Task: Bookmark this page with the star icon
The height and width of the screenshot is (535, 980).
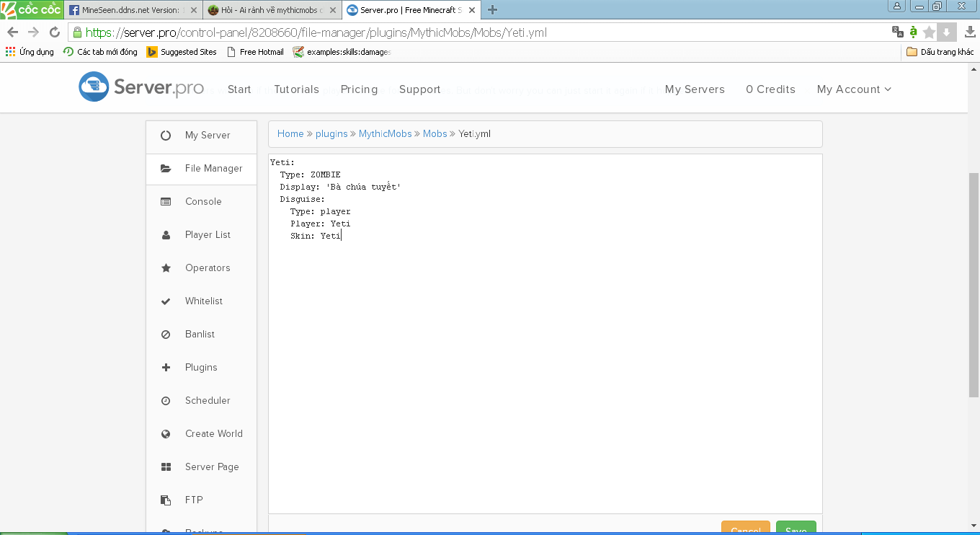Action: pyautogui.click(x=930, y=32)
